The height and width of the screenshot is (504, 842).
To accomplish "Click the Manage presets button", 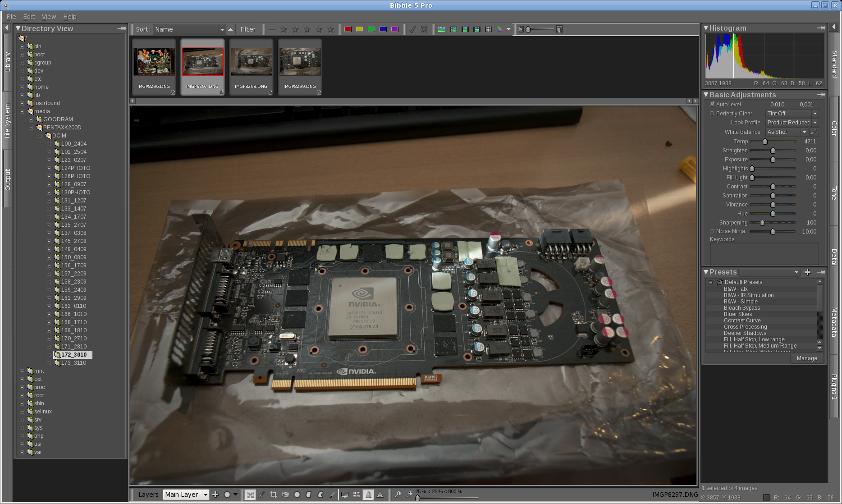I will point(807,358).
